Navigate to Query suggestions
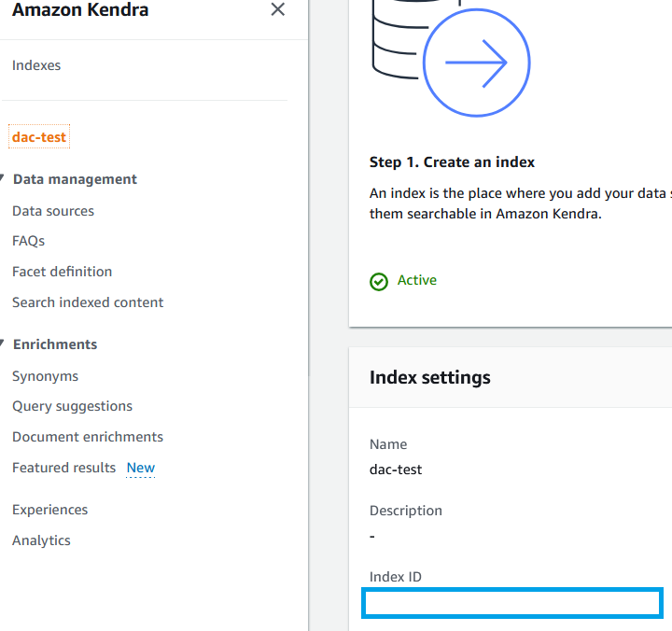 pos(72,406)
